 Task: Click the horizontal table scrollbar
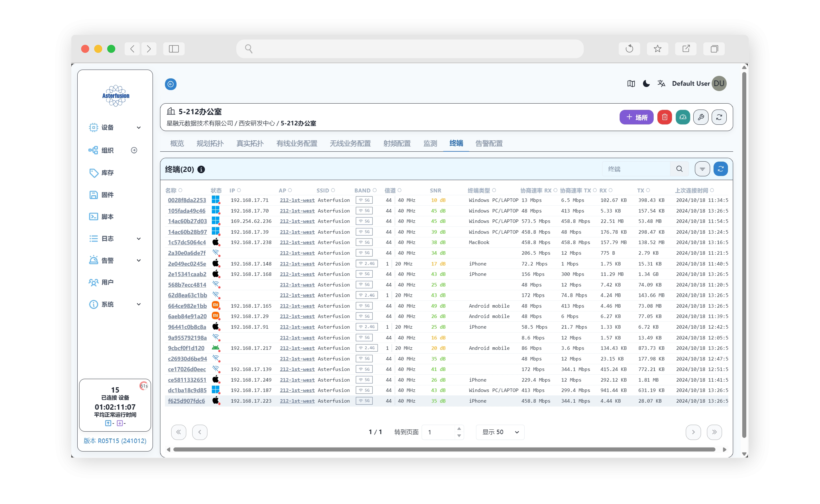[x=444, y=450]
